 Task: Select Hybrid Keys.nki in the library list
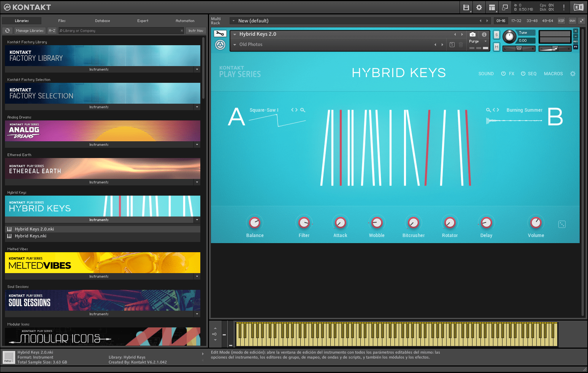click(30, 236)
